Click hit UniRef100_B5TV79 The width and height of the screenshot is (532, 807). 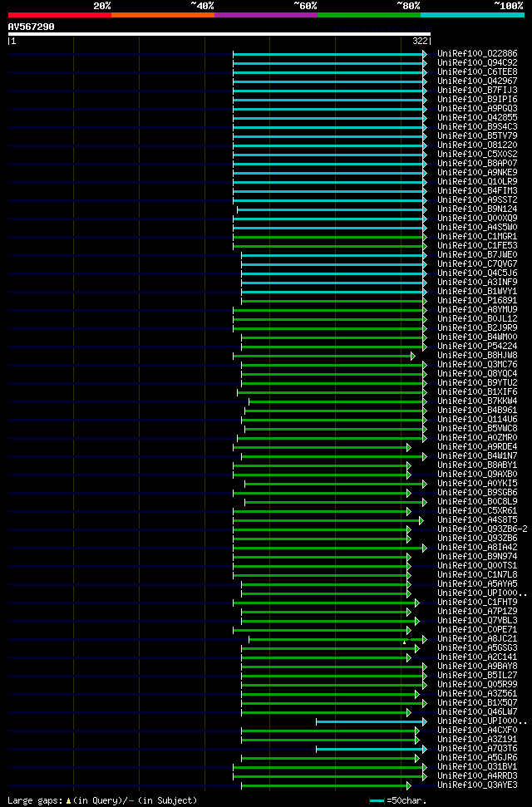(477, 135)
